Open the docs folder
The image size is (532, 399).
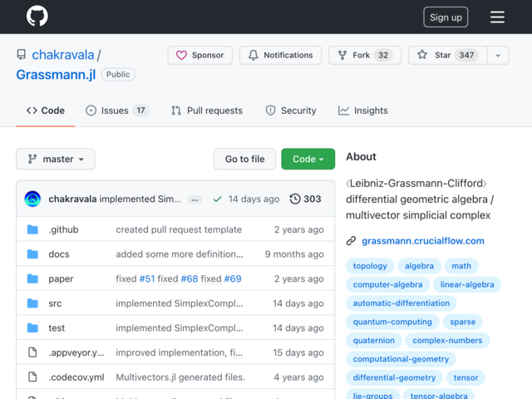[x=59, y=254]
